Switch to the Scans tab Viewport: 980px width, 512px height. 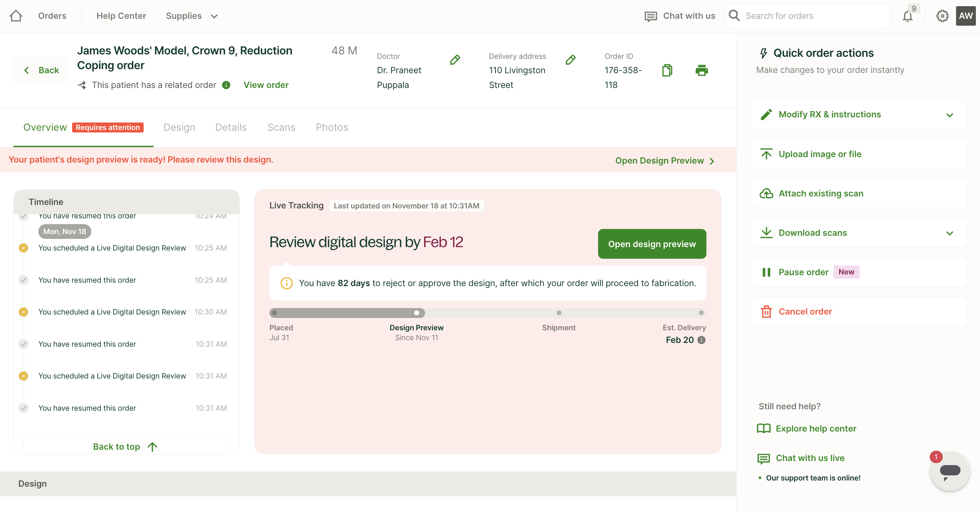pyautogui.click(x=281, y=127)
